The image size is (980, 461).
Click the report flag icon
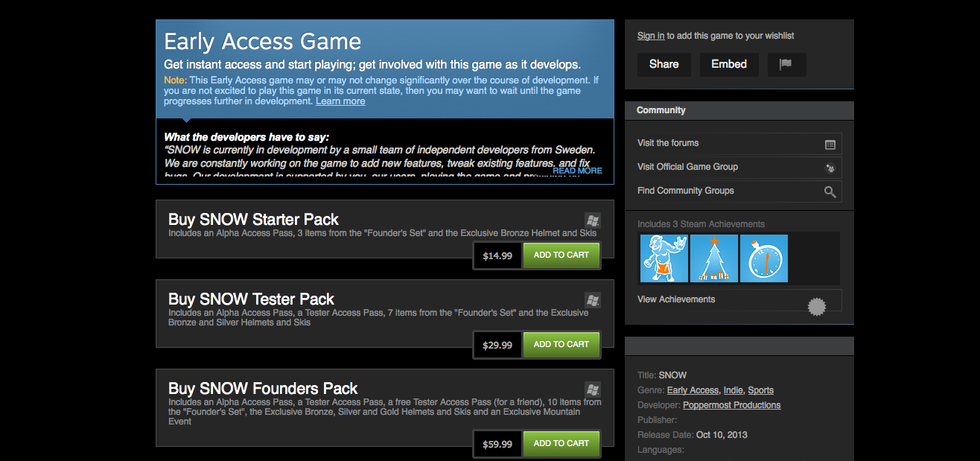(x=786, y=65)
